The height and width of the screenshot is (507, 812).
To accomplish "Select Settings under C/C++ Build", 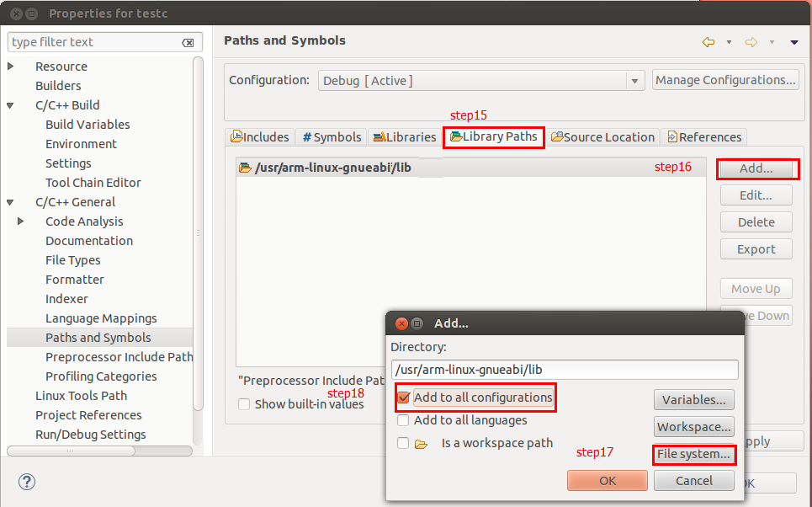I will pyautogui.click(x=68, y=163).
